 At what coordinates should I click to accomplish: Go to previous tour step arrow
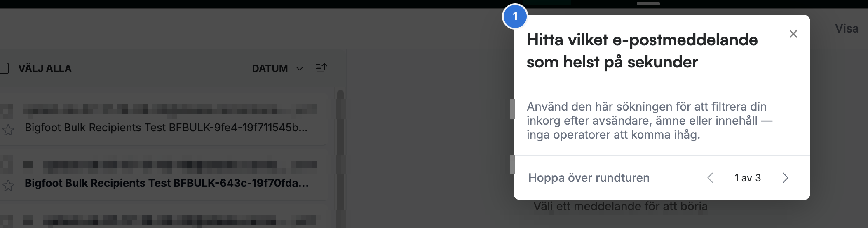(710, 178)
